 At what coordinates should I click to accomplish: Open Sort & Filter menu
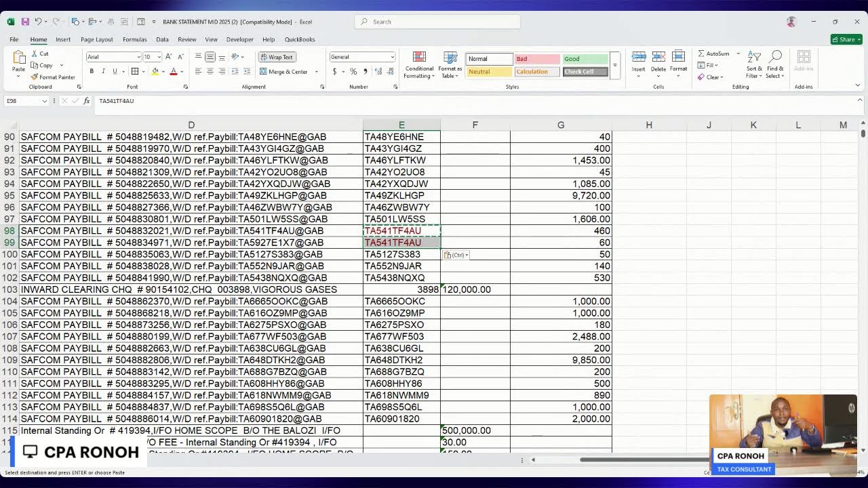tap(754, 65)
